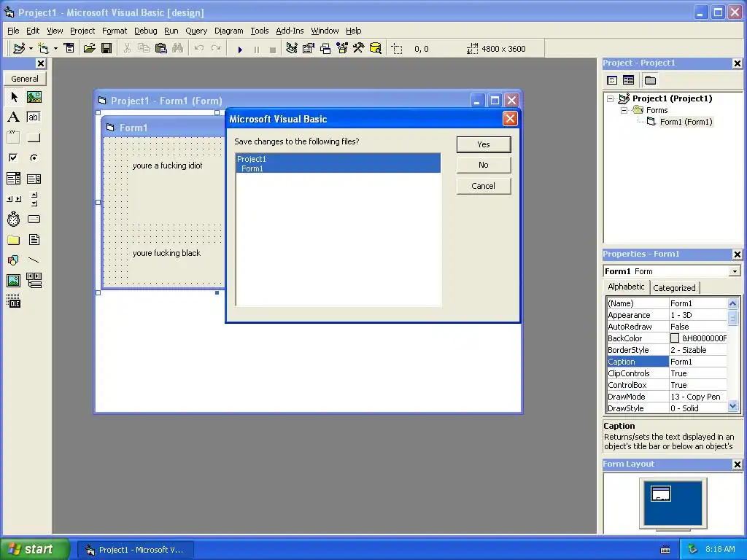This screenshot has height=560, width=747.
Task: Click the Open Project toolbar icon
Action: 89,49
